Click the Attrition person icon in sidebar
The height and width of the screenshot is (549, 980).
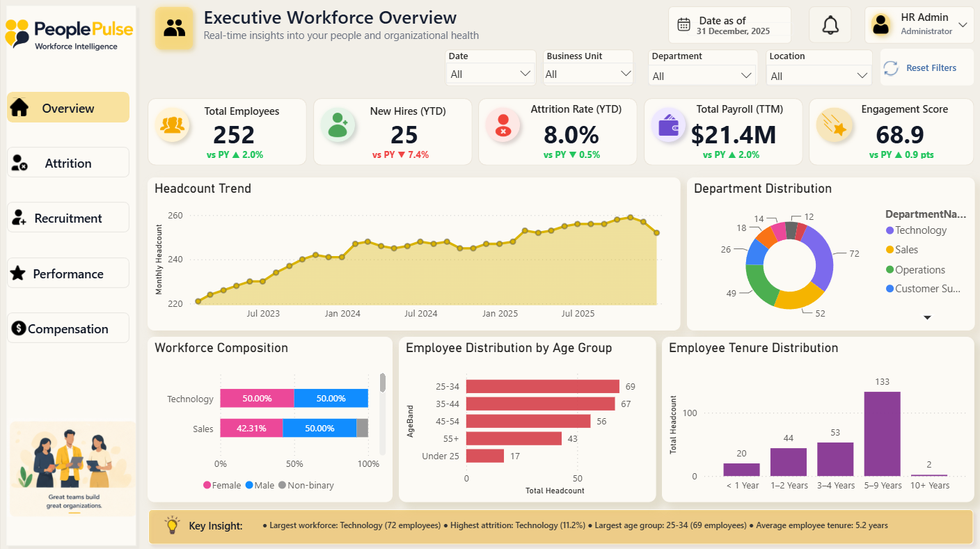click(19, 164)
